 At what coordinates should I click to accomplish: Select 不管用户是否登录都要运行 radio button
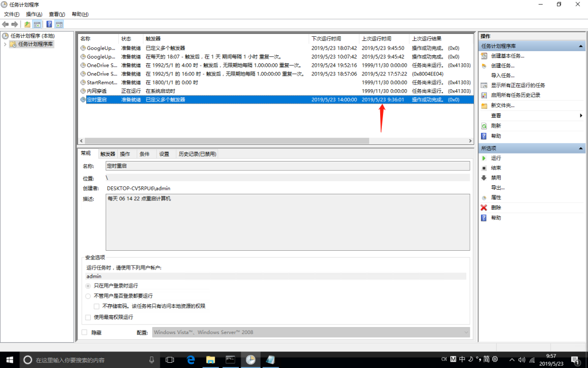click(x=88, y=296)
